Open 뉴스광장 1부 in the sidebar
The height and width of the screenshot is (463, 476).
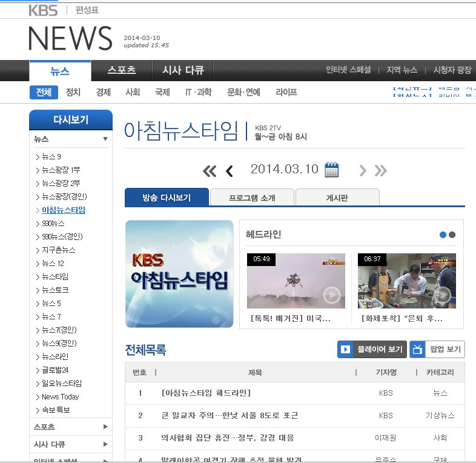(x=61, y=170)
